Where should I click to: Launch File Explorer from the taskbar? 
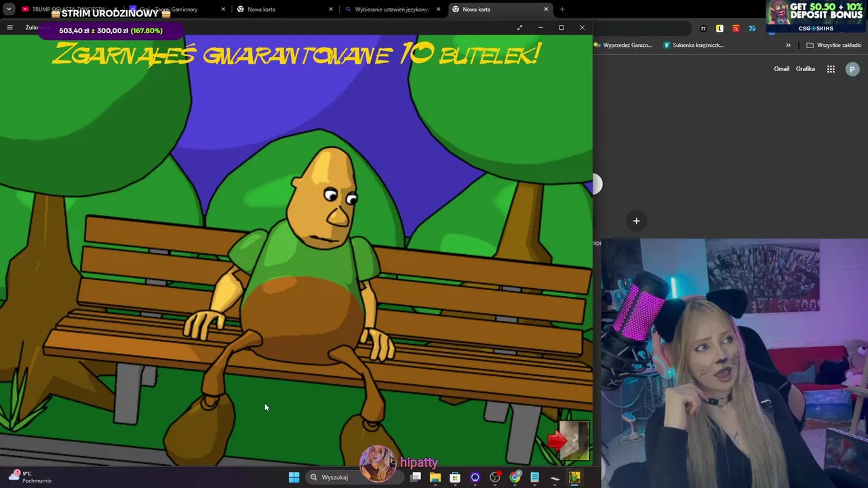435,477
